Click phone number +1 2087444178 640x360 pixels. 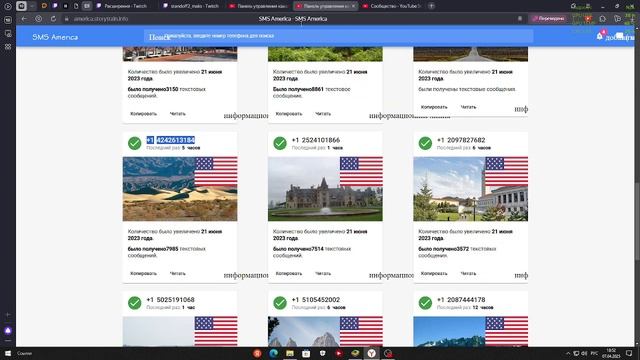point(461,300)
